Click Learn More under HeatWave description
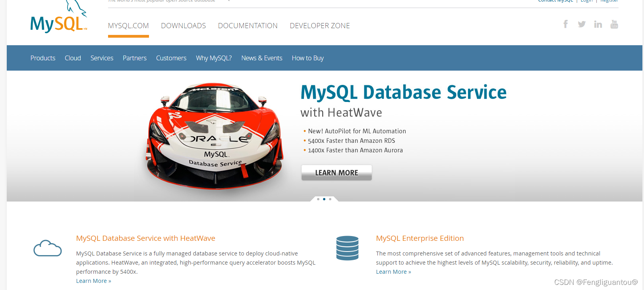Screen dimensions: 644x290 (94, 281)
